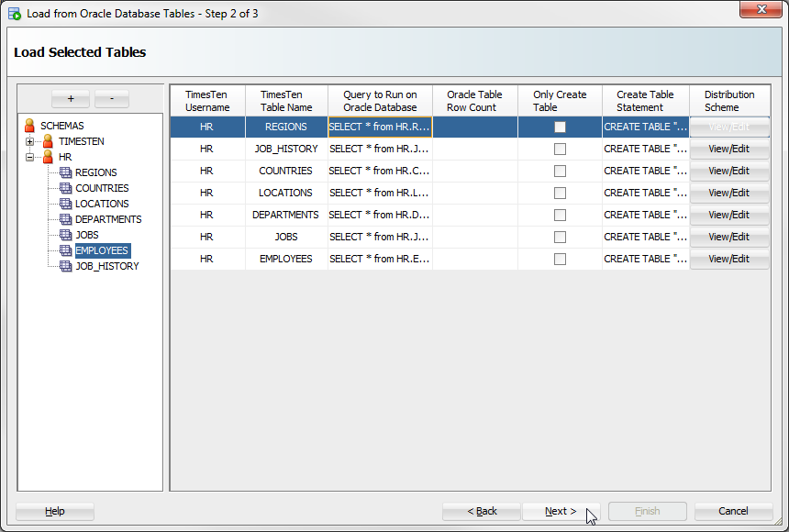Click the SCHEMAS root user icon
Viewport: 789px width, 532px height.
30,126
